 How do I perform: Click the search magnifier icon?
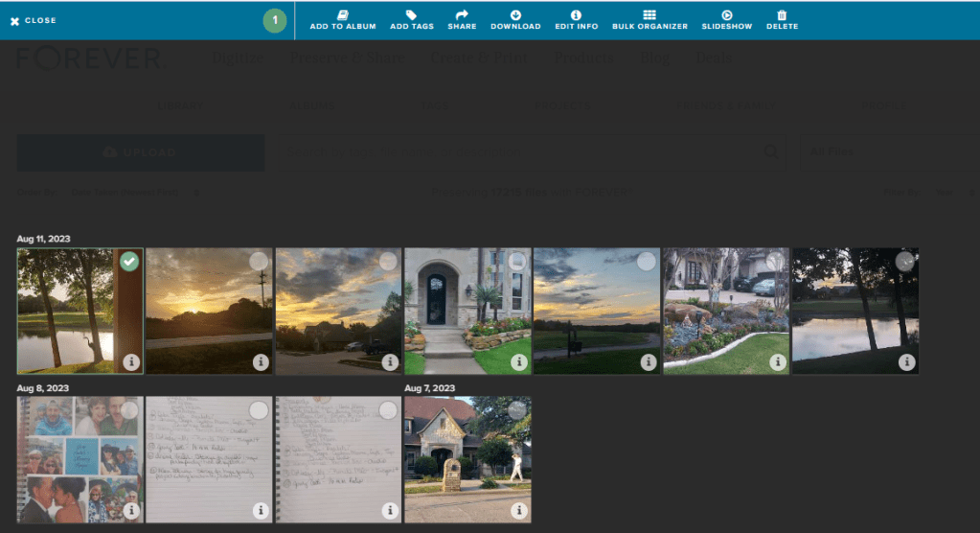coord(770,151)
